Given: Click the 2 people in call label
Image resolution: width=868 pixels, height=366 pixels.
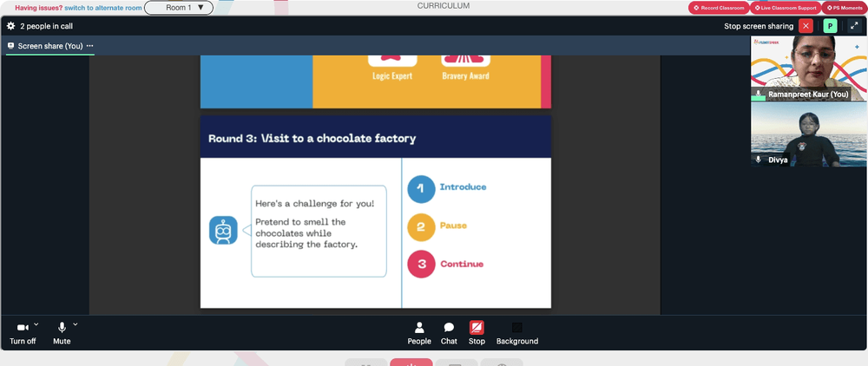Looking at the screenshot, I should [47, 26].
